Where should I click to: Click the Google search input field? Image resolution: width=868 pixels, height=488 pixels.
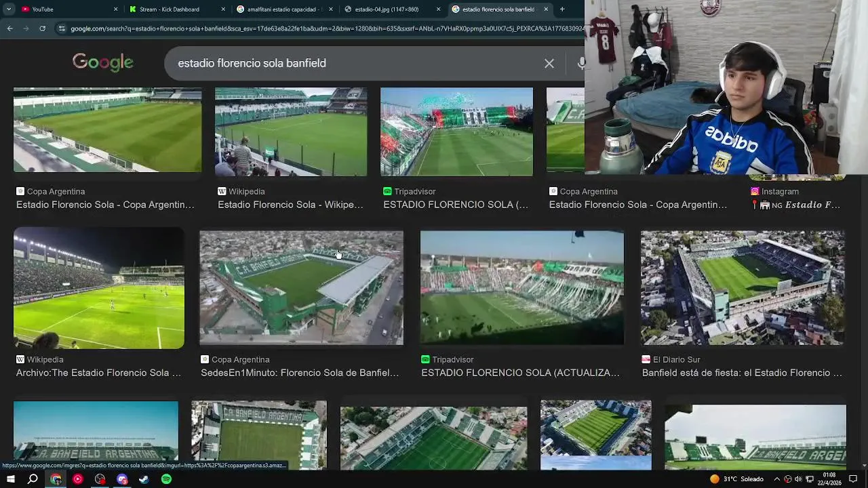(353, 63)
